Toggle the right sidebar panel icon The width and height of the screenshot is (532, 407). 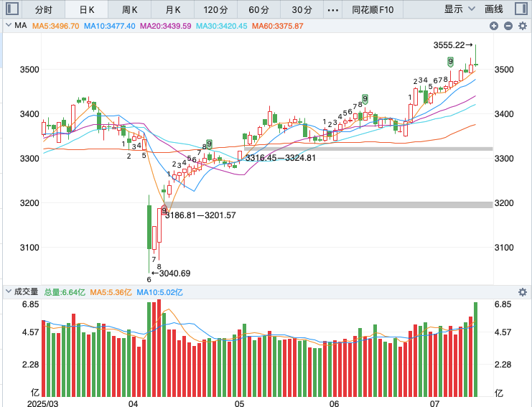point(521,9)
